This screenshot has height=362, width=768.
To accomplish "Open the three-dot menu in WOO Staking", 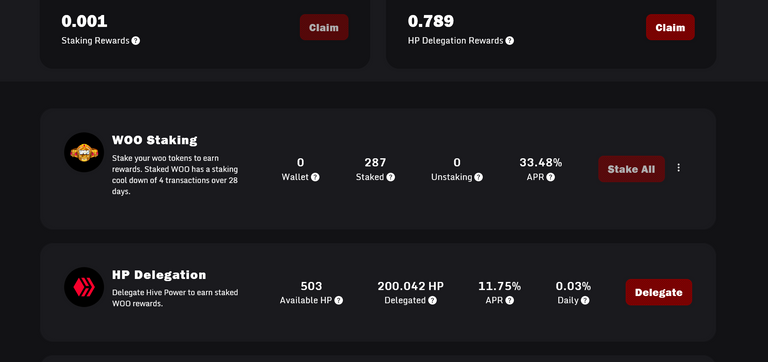I will coord(679,168).
